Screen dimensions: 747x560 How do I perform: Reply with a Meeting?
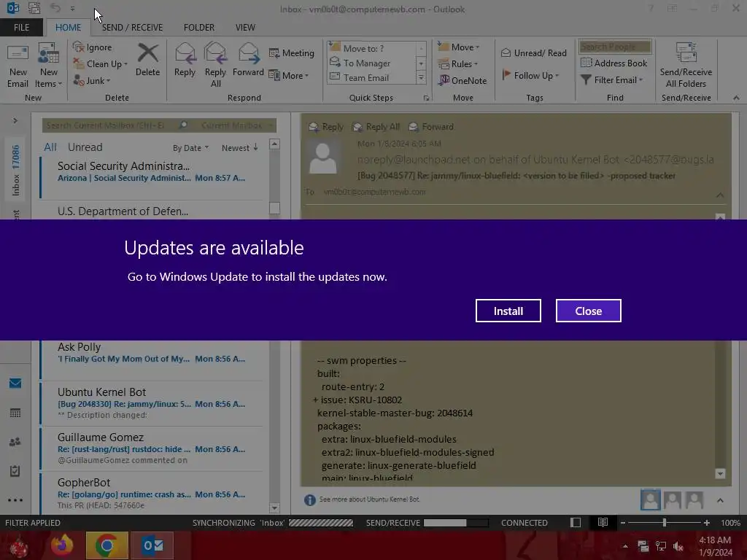[292, 52]
